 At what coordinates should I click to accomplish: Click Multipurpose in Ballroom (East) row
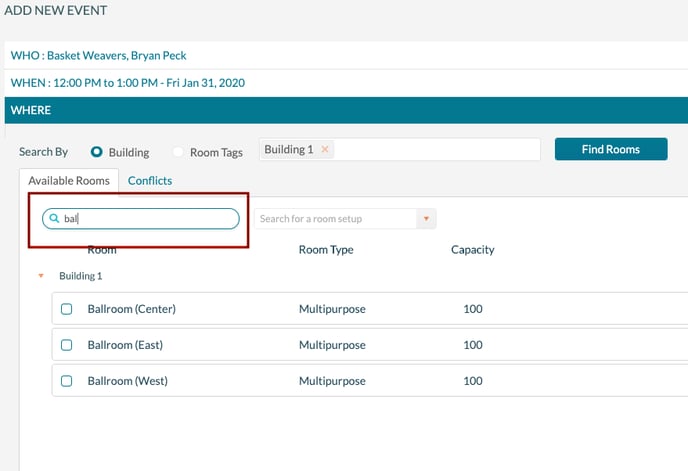(332, 345)
